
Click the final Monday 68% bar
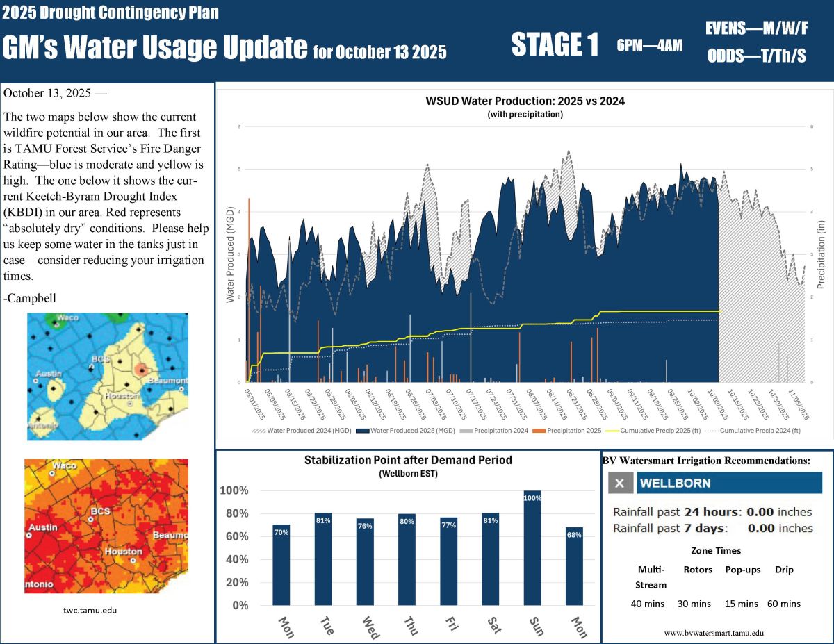pos(575,565)
